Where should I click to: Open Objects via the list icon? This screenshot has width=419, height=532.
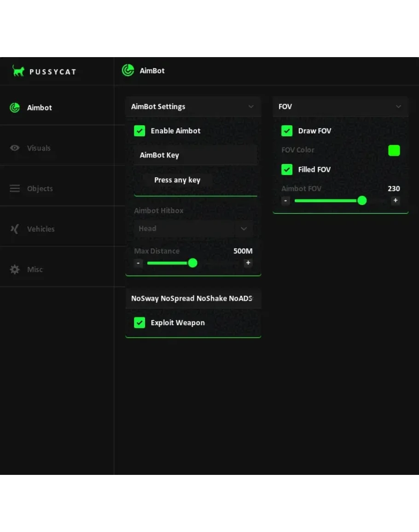[15, 188]
